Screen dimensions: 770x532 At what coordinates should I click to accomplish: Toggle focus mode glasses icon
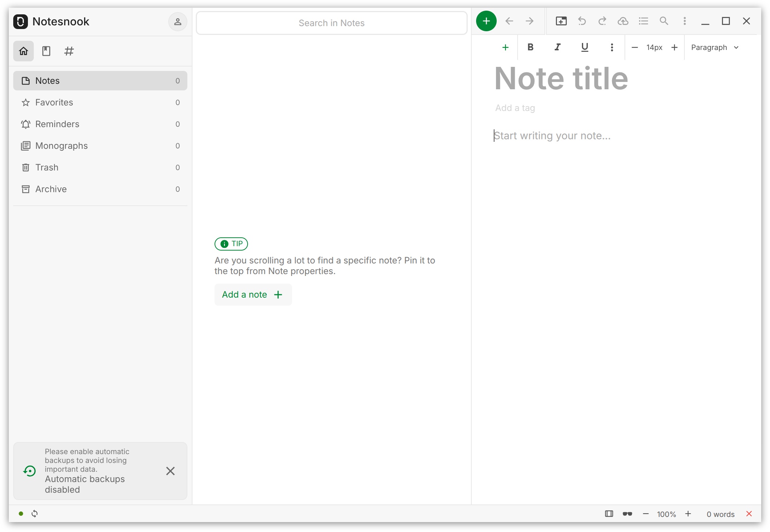(627, 514)
